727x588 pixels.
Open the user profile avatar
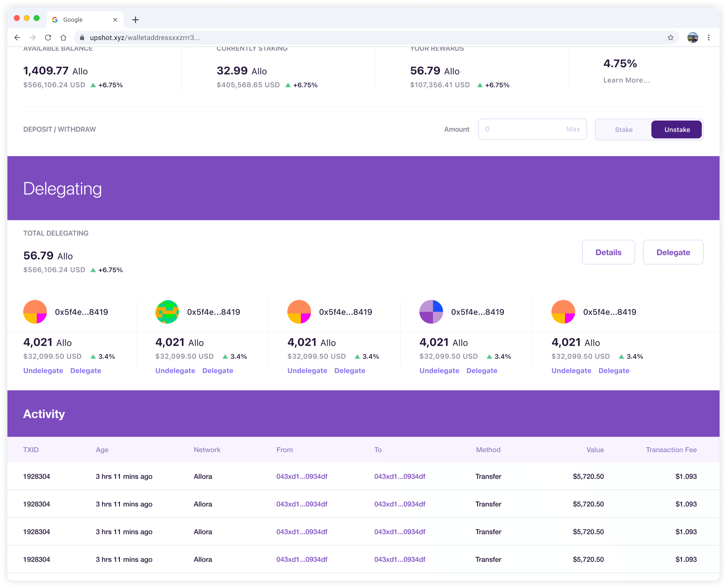pos(693,38)
